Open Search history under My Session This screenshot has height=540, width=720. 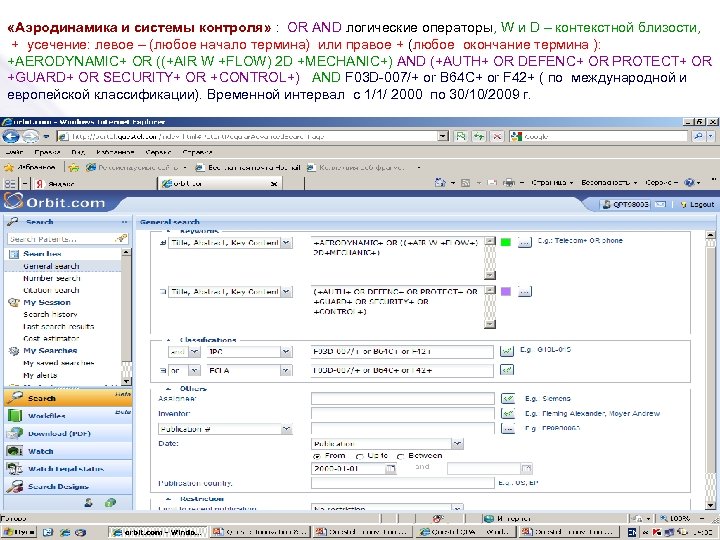(x=50, y=315)
